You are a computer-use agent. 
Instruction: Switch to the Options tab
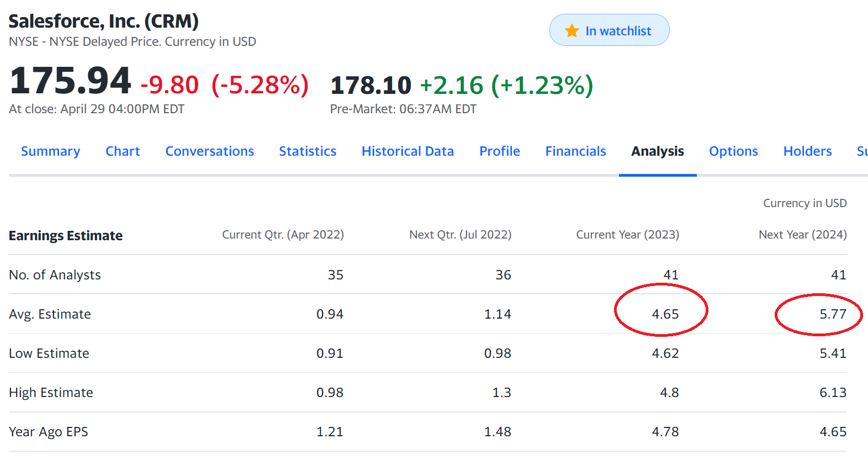(x=733, y=151)
